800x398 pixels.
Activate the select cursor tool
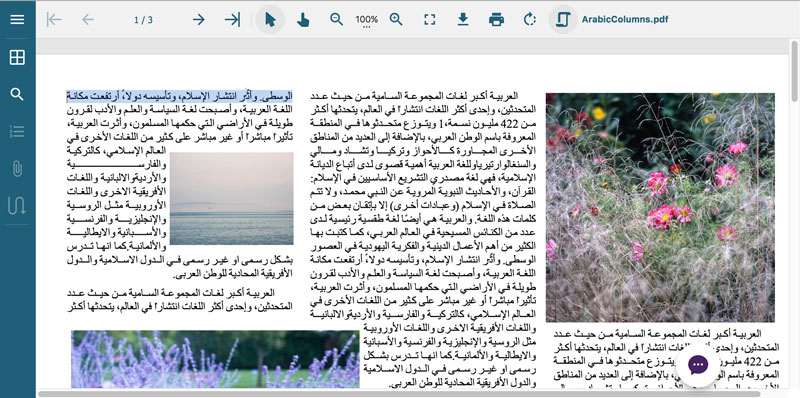tap(270, 20)
